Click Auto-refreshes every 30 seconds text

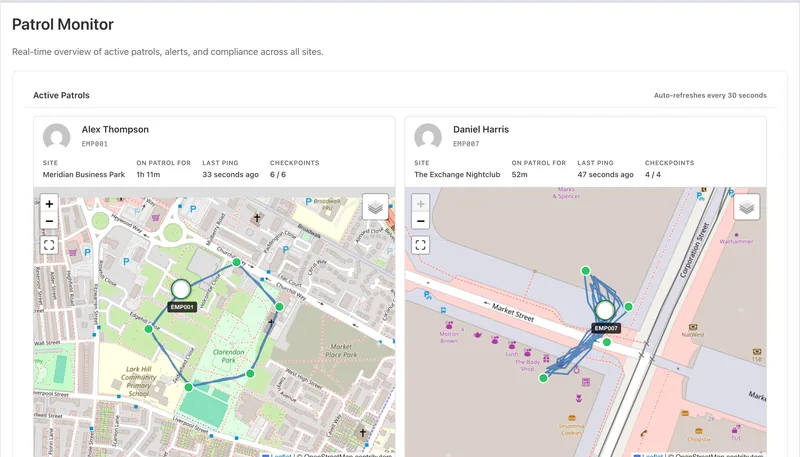click(x=710, y=95)
